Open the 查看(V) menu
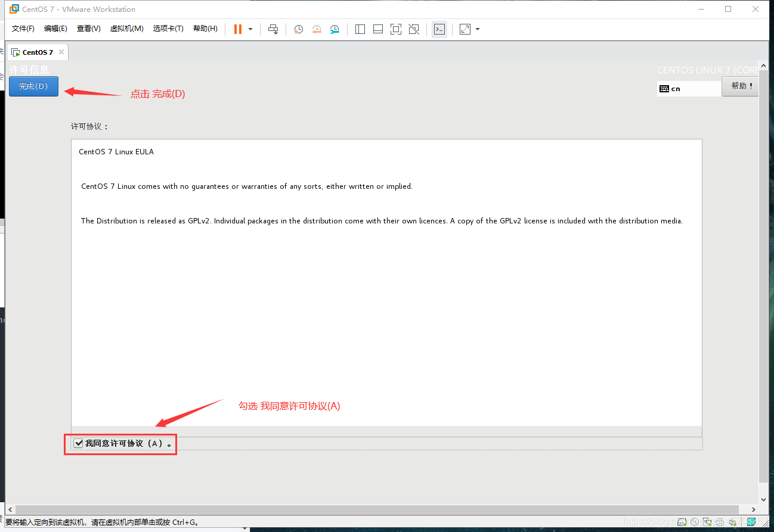 [88, 29]
